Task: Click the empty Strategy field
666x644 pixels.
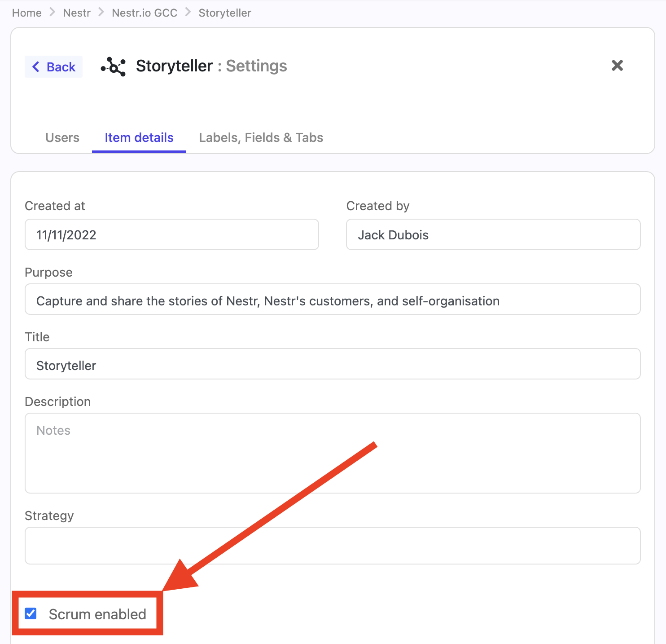Action: (333, 546)
